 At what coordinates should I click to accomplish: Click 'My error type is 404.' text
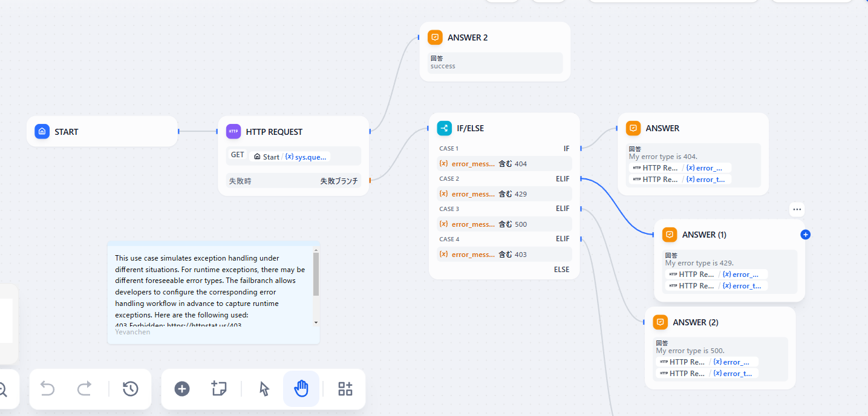tap(663, 157)
